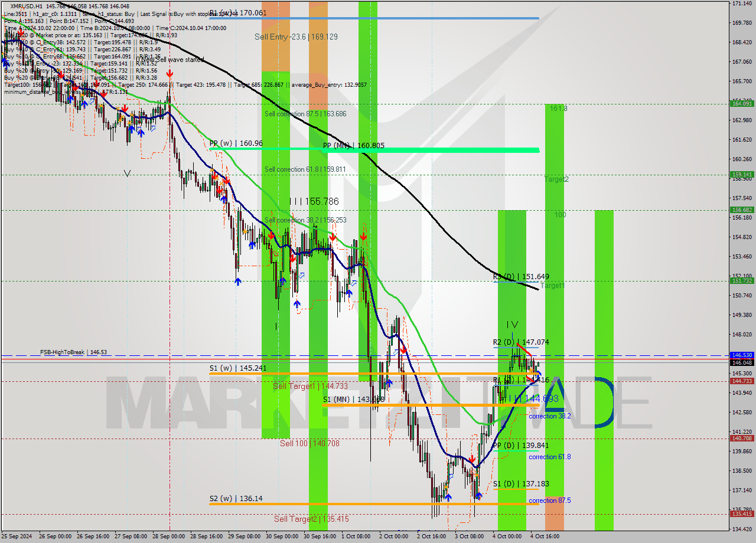This screenshot has height=543, width=756.
Task: Select 'Sell correction 38.2 | 156.253' label
Action: click(305, 220)
